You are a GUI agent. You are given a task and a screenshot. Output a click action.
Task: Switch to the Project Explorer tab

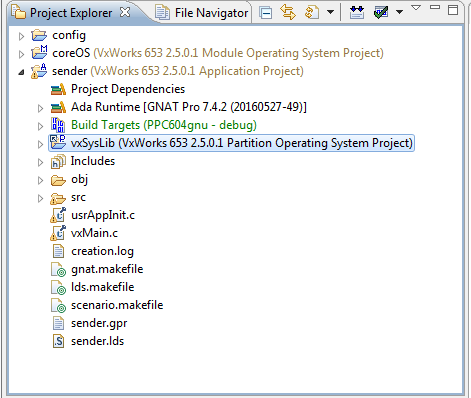click(71, 13)
